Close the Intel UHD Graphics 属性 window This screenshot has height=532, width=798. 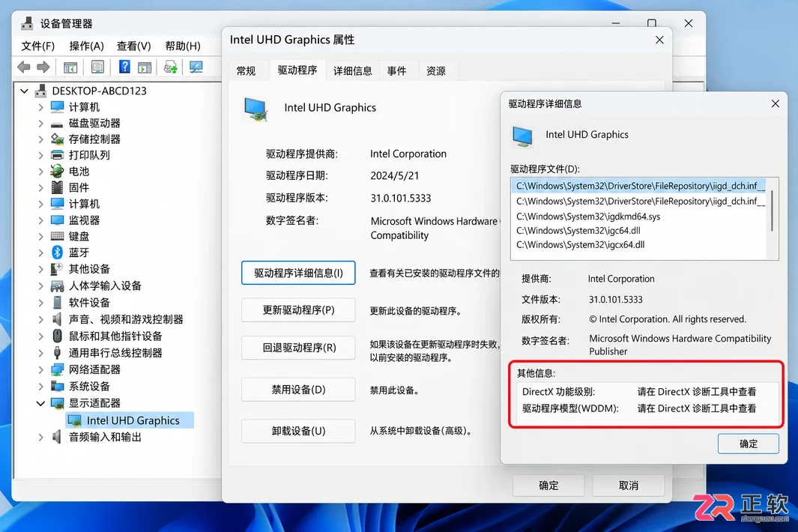point(659,40)
